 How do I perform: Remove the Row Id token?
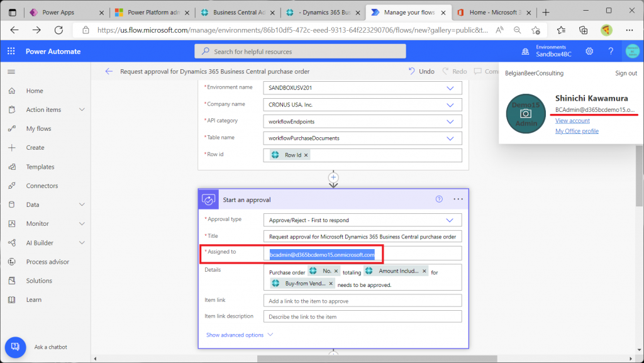(306, 155)
